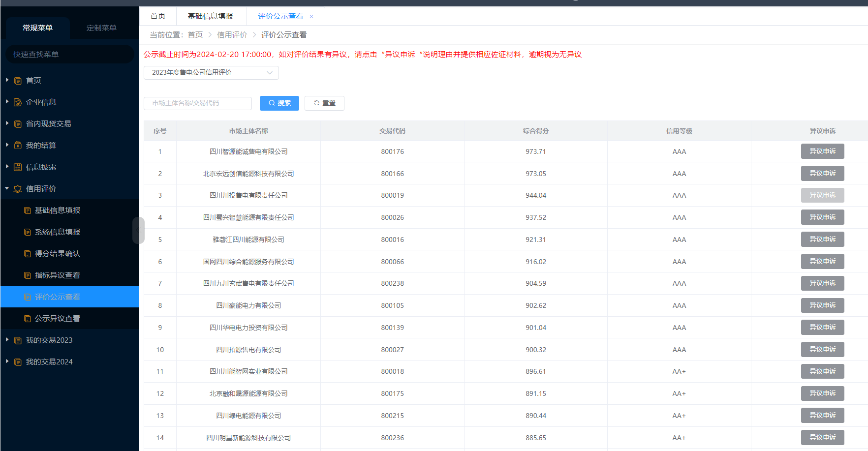Click the 我的交易2024 sidebar icon
The width and height of the screenshot is (868, 451).
point(18,362)
